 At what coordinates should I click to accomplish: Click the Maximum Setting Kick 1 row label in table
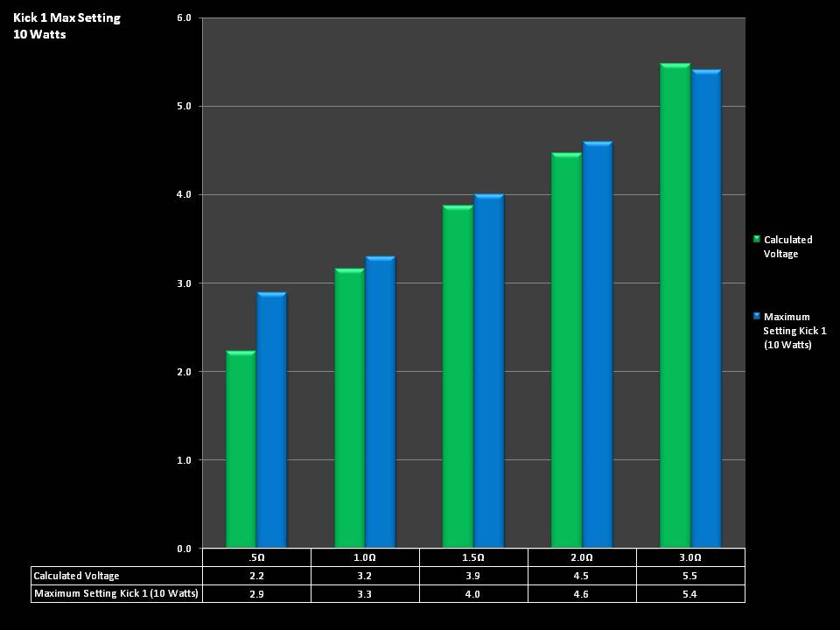[x=116, y=594]
